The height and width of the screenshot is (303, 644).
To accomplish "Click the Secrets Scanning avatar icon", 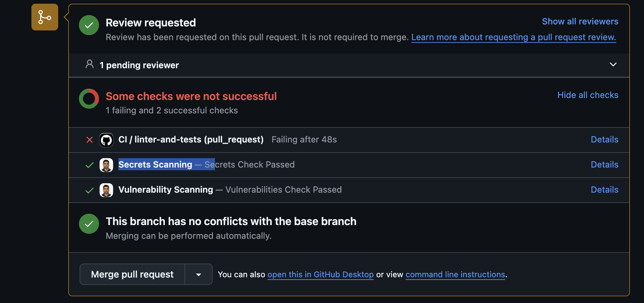I will 106,165.
